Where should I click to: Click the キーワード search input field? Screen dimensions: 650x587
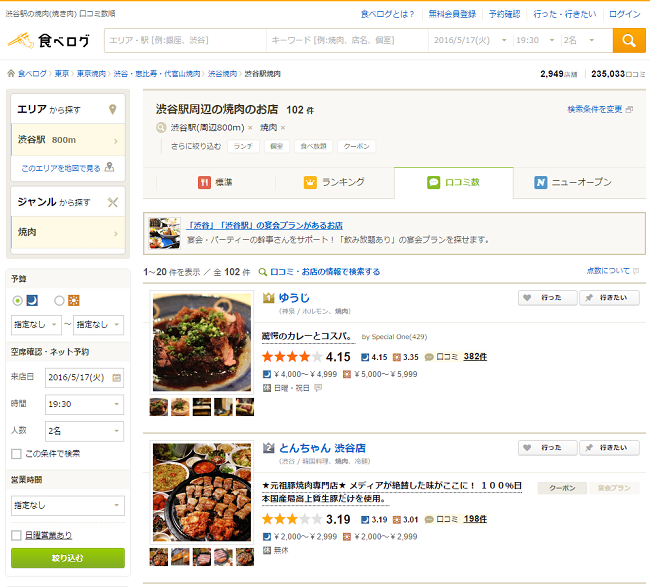point(347,40)
